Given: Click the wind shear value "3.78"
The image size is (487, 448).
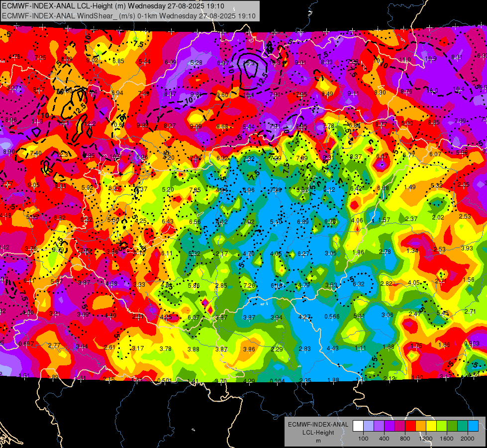Looking at the screenshot, I should click(166, 349).
